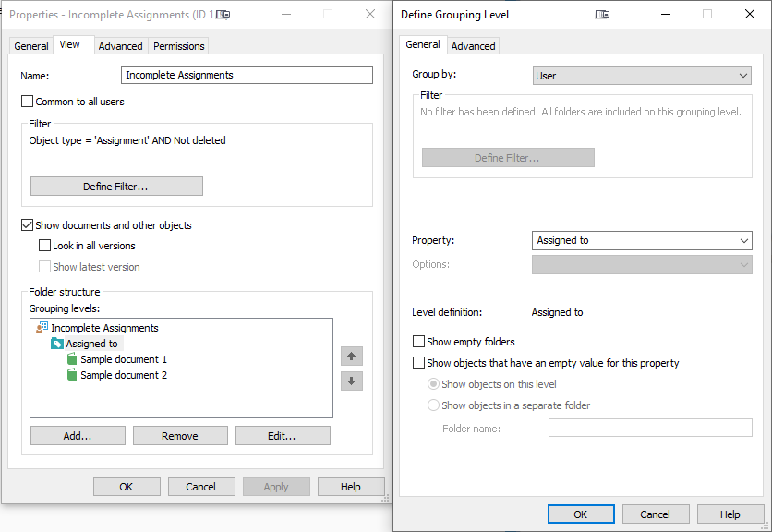772x532 pixels.
Task: Click Help in the Properties window
Action: (351, 486)
